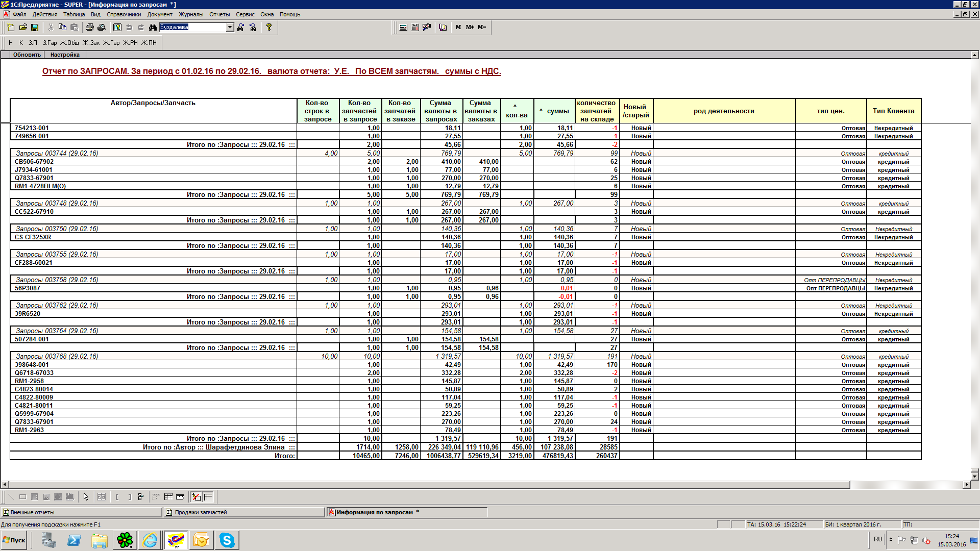This screenshot has width=980, height=551.
Task: Toggle view-only mode pencil icon
Action: pyautogui.click(x=196, y=497)
